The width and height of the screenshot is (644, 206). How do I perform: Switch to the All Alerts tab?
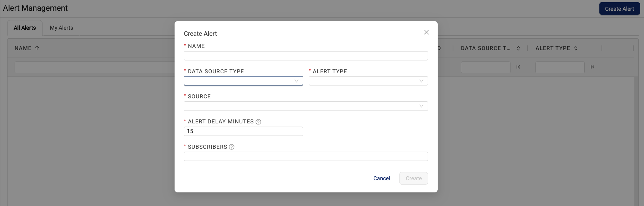[x=25, y=28]
